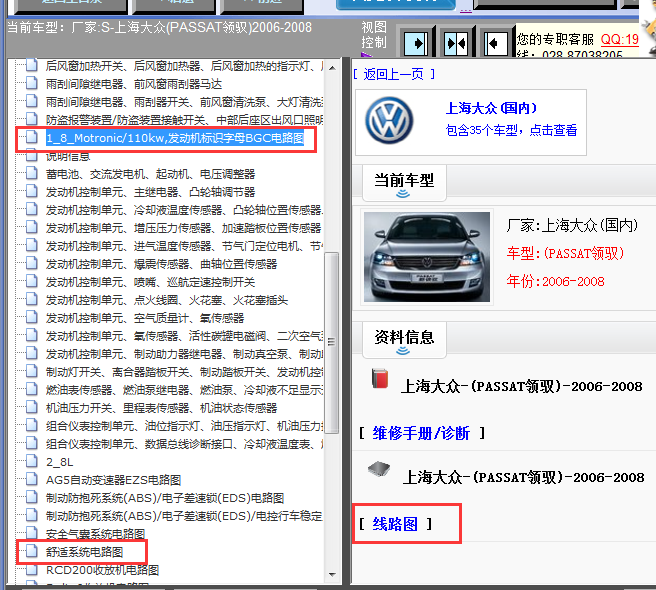
Task: Select 发动机控制单元、点火线圈、火花塞 item
Action: pyautogui.click(x=167, y=300)
